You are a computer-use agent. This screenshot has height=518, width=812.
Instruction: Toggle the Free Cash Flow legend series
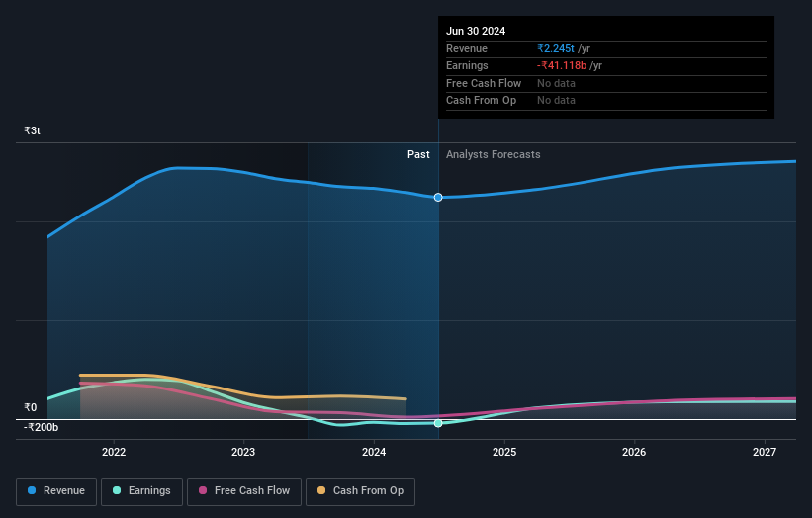244,491
